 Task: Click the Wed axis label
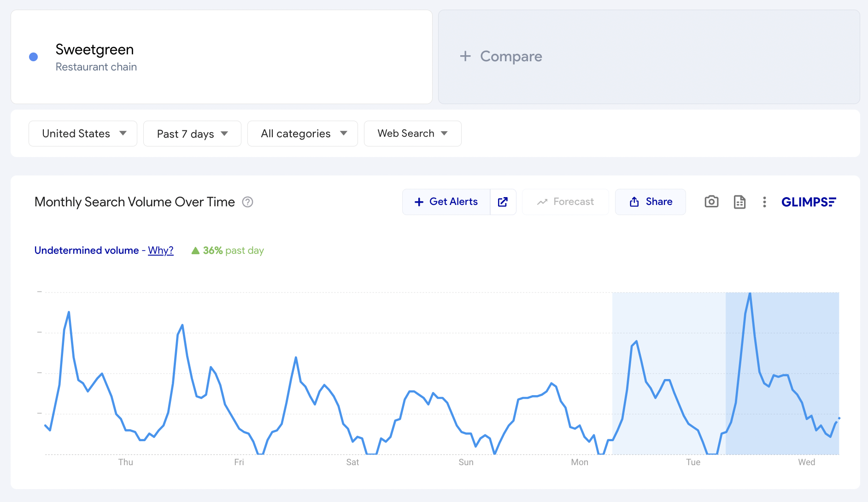coord(807,462)
